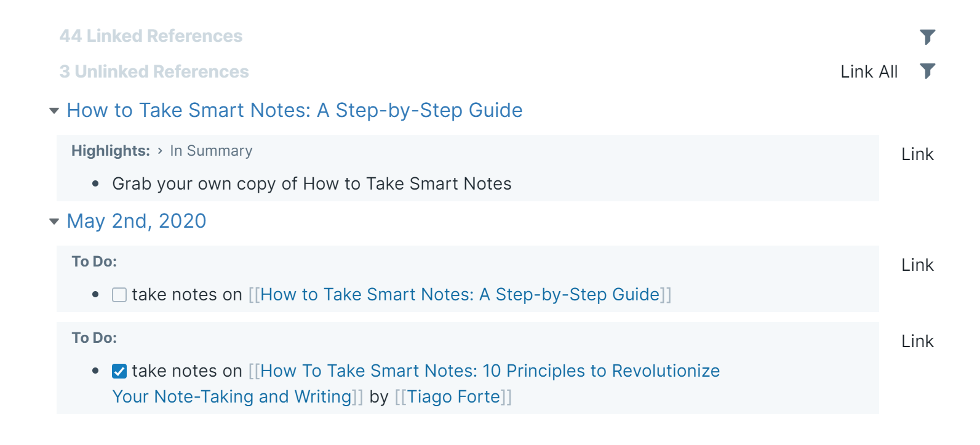Click the filter icon for Unlinked References
This screenshot has width=980, height=445.
tap(927, 71)
